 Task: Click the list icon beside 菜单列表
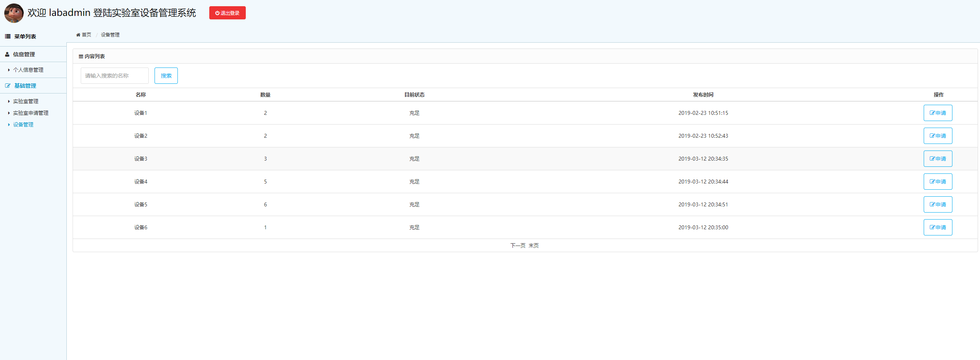pyautogui.click(x=8, y=36)
